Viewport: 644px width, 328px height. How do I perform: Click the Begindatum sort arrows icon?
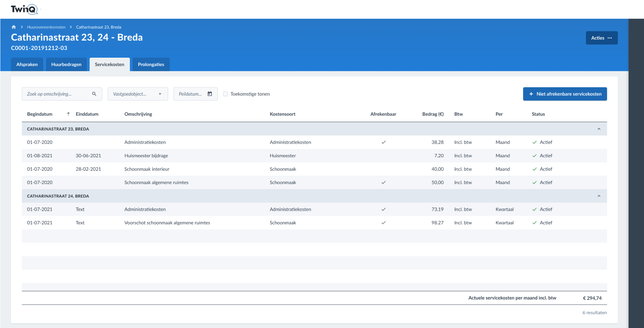(68, 114)
